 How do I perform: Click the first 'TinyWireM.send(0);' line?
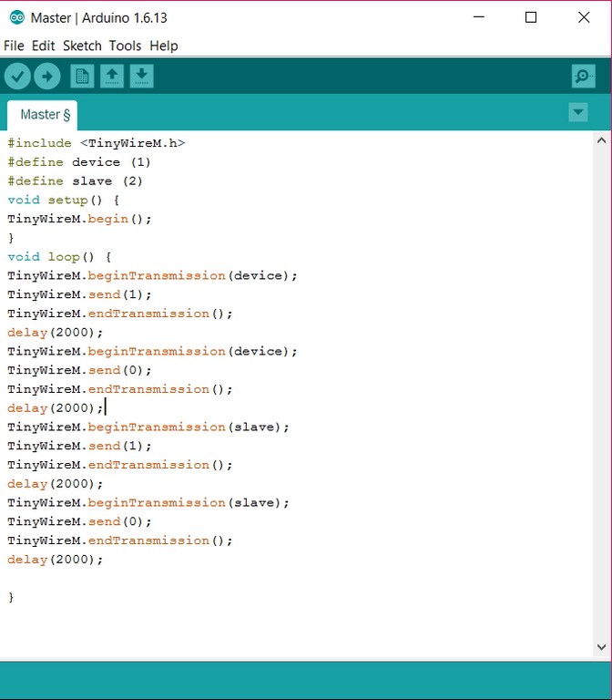coord(79,370)
